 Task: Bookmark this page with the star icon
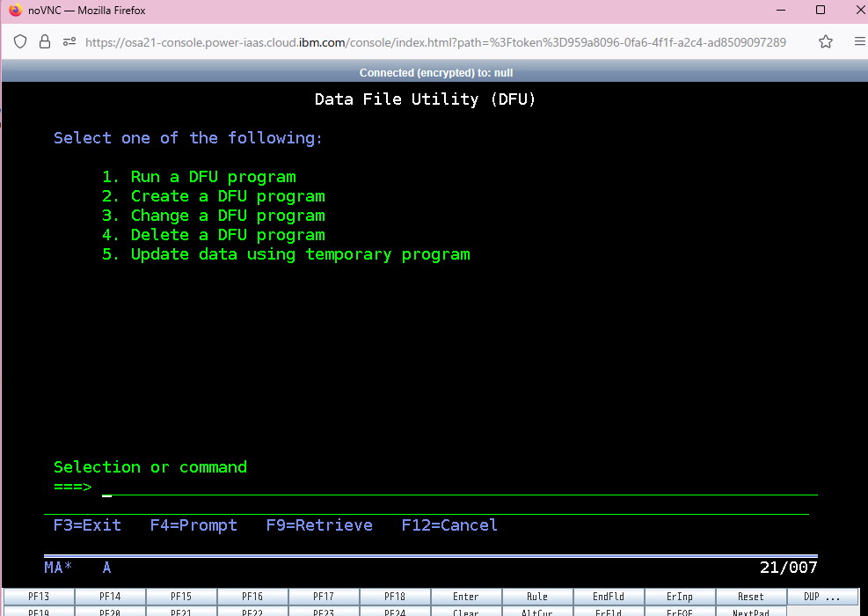tap(826, 41)
